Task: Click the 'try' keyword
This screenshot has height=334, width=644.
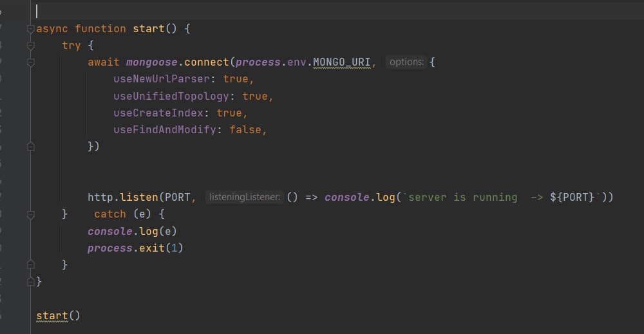Action: pos(71,46)
